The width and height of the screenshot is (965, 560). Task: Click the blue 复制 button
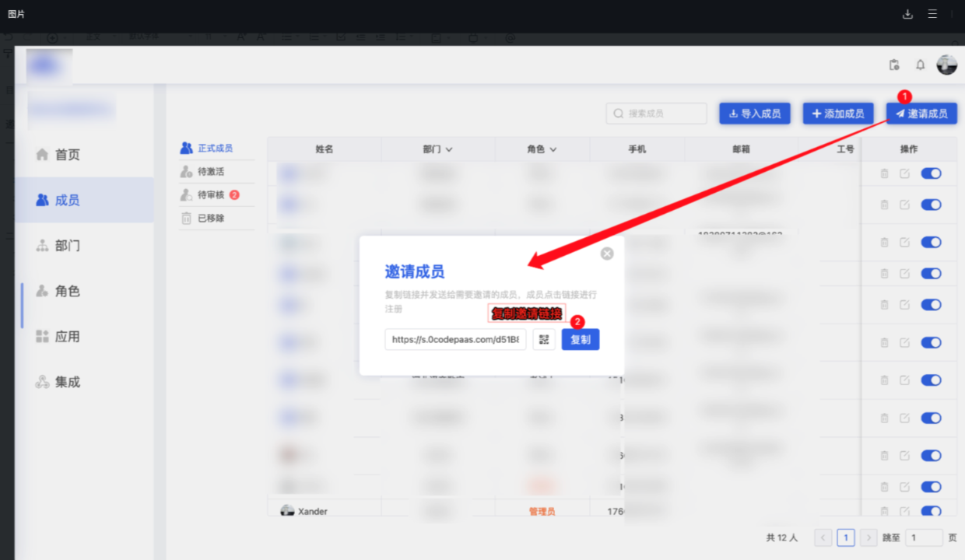coord(581,339)
